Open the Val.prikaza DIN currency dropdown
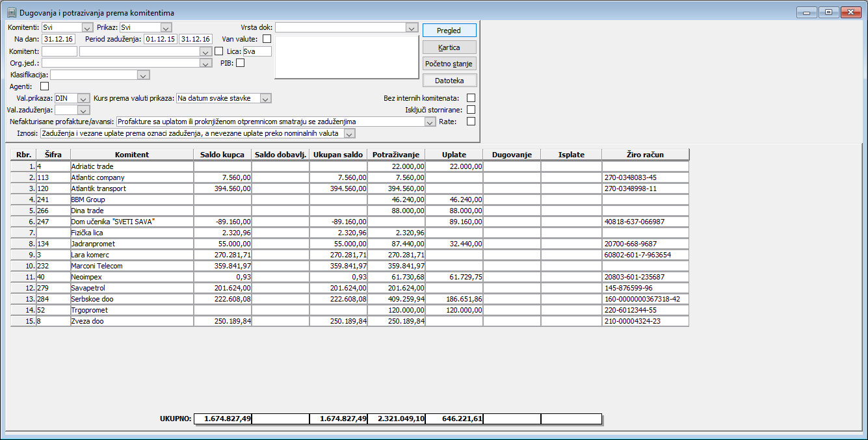Screen dimensions: 868x440 (83, 98)
